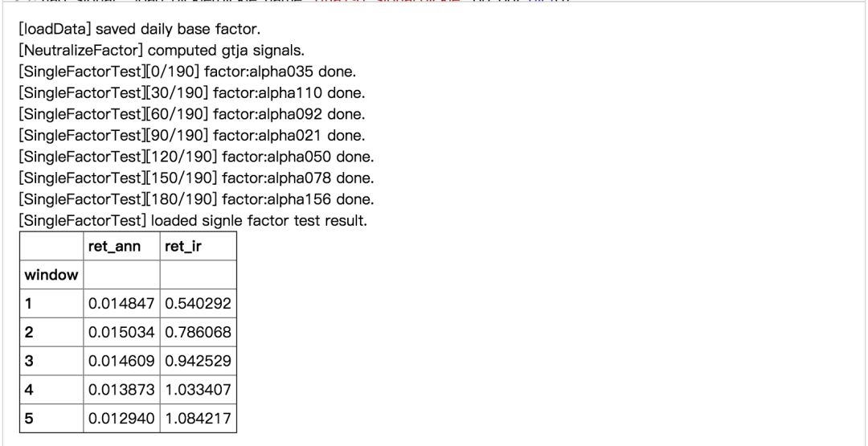This screenshot has width=868, height=446.
Task: Click the alpha035 done output line
Action: tap(186, 72)
